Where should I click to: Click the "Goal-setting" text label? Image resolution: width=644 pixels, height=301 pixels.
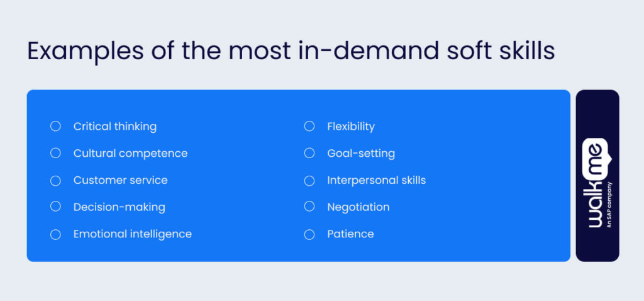[x=361, y=153]
